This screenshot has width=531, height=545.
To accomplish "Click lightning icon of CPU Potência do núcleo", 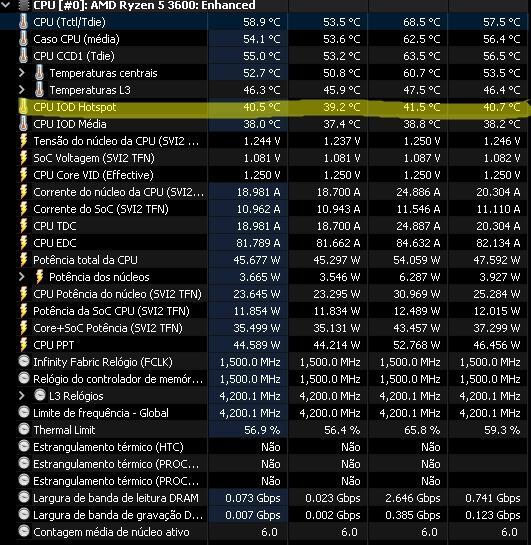I will pyautogui.click(x=23, y=294).
